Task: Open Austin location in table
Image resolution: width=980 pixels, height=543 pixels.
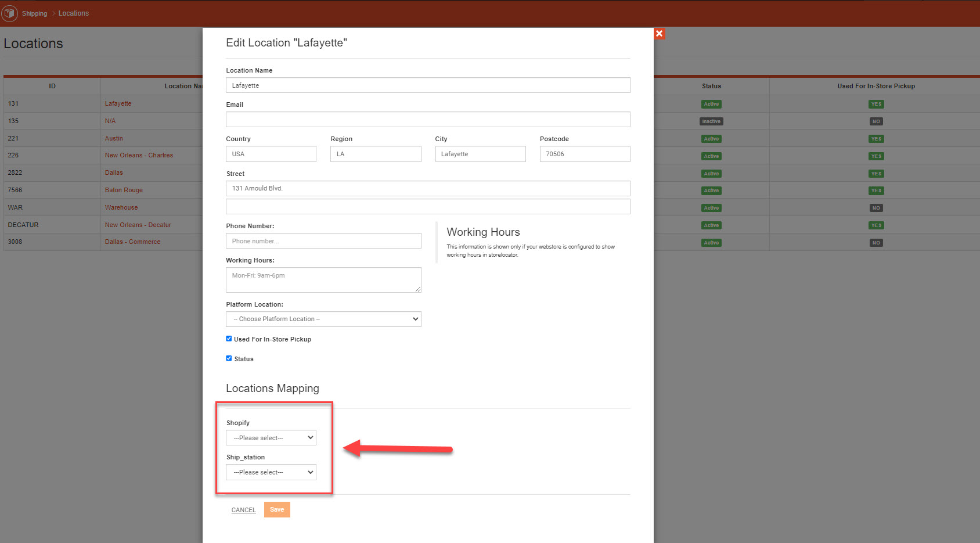Action: point(114,138)
